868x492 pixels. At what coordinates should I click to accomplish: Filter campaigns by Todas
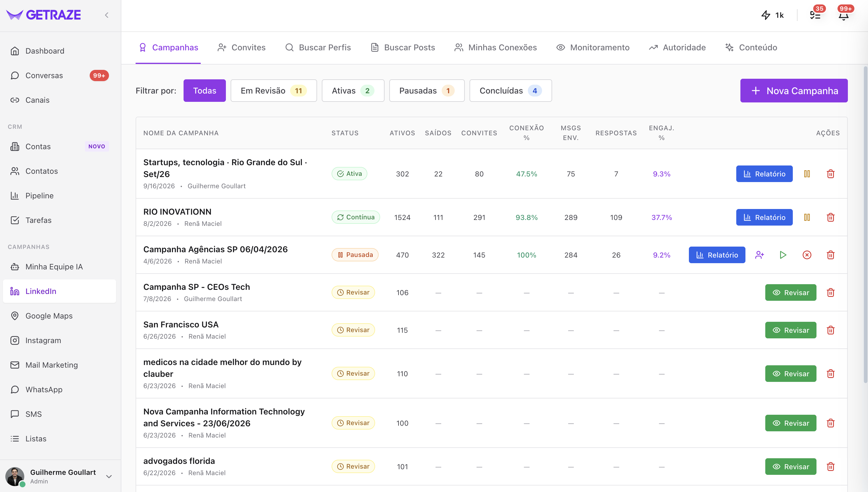point(204,91)
